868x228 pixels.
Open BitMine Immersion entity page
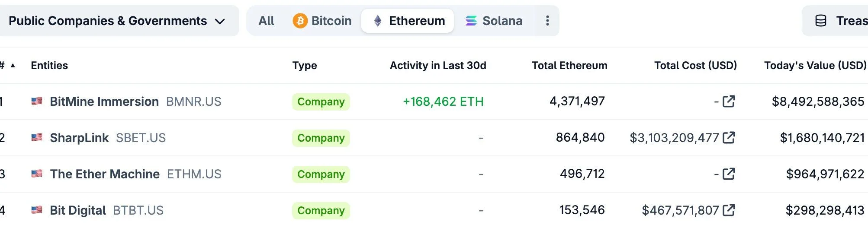pos(104,101)
